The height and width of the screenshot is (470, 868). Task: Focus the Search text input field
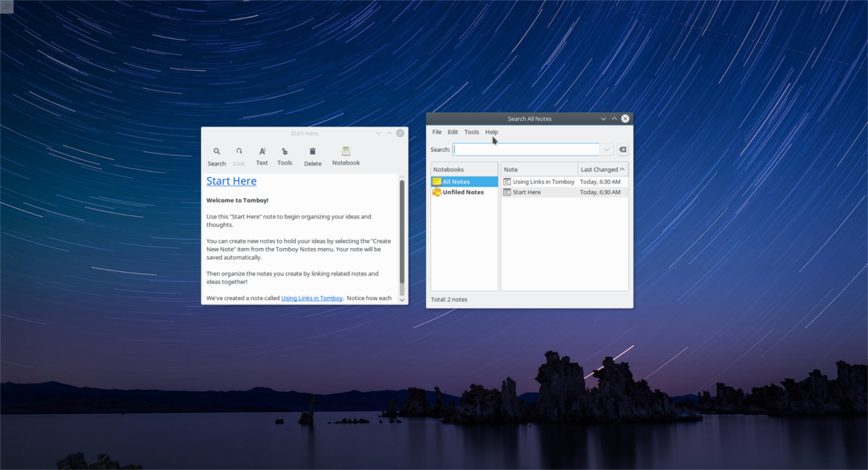coord(527,150)
